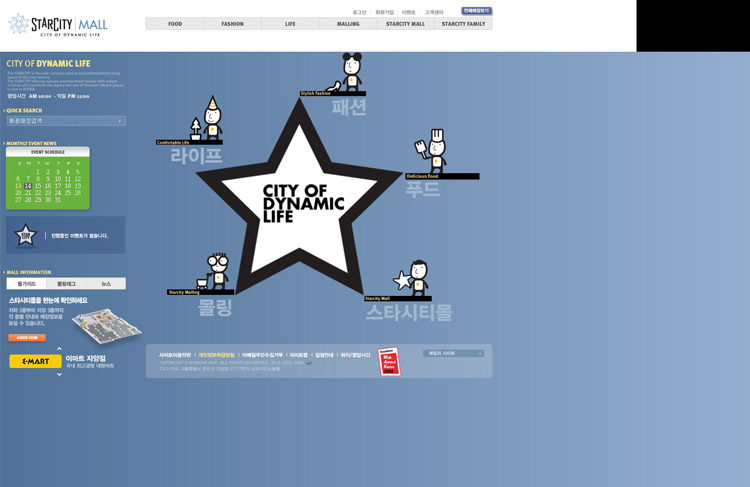Click the 스타시티몰 label
This screenshot has width=750, height=487.
point(409,312)
